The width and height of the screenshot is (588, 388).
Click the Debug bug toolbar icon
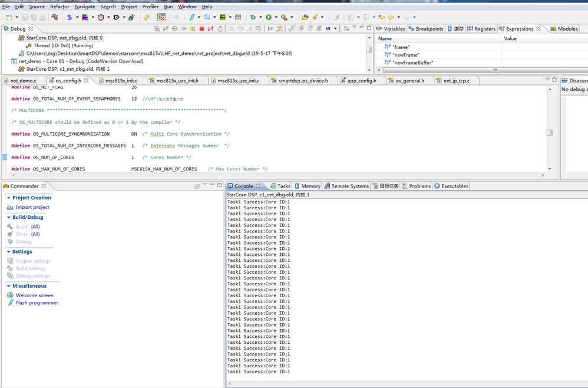click(253, 17)
